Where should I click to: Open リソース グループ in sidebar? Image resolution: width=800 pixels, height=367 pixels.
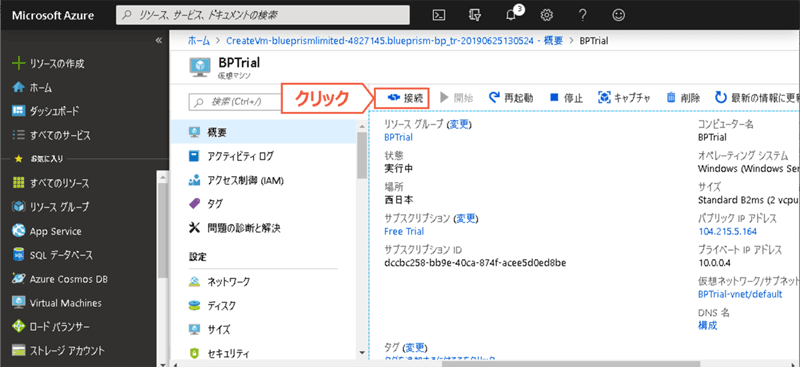click(50, 207)
